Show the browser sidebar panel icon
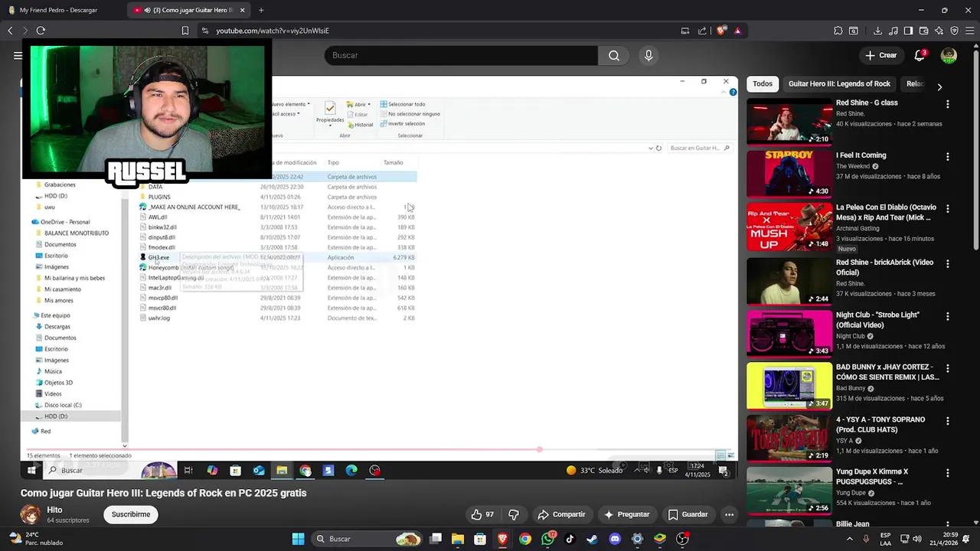Viewport: 980px width, 551px height. pyautogui.click(x=908, y=31)
